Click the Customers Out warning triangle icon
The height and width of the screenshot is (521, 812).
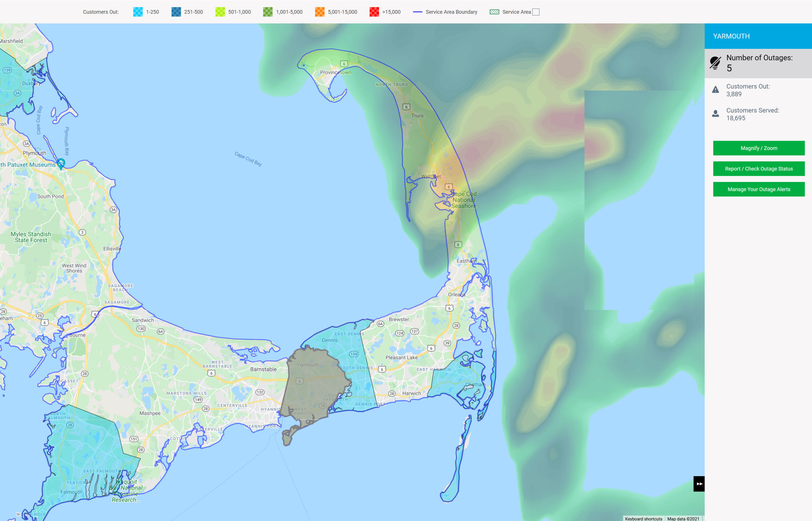tap(715, 90)
